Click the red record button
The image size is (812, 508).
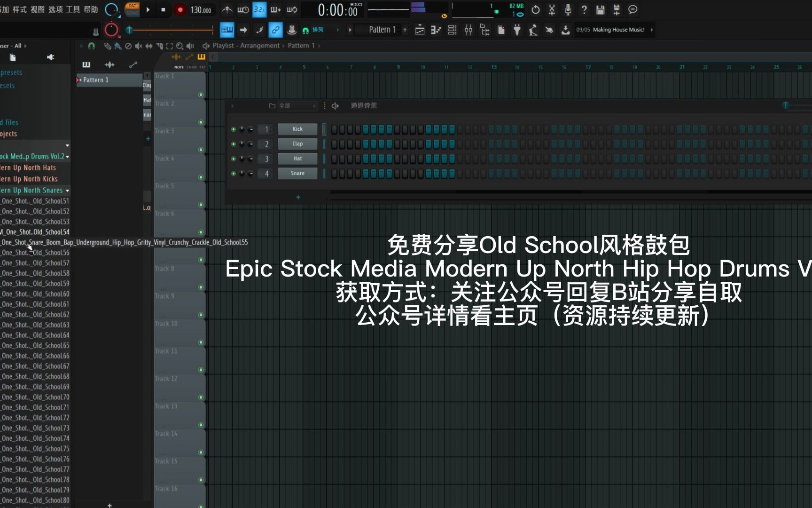pyautogui.click(x=180, y=9)
